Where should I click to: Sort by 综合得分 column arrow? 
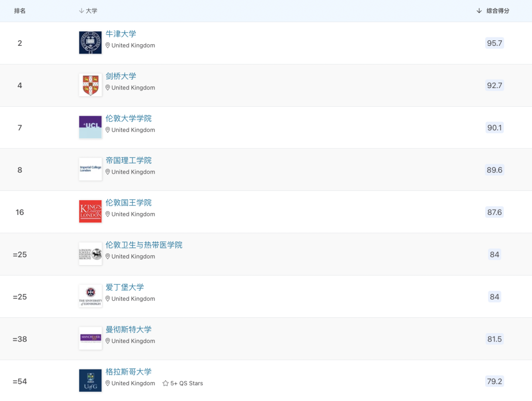(x=479, y=11)
